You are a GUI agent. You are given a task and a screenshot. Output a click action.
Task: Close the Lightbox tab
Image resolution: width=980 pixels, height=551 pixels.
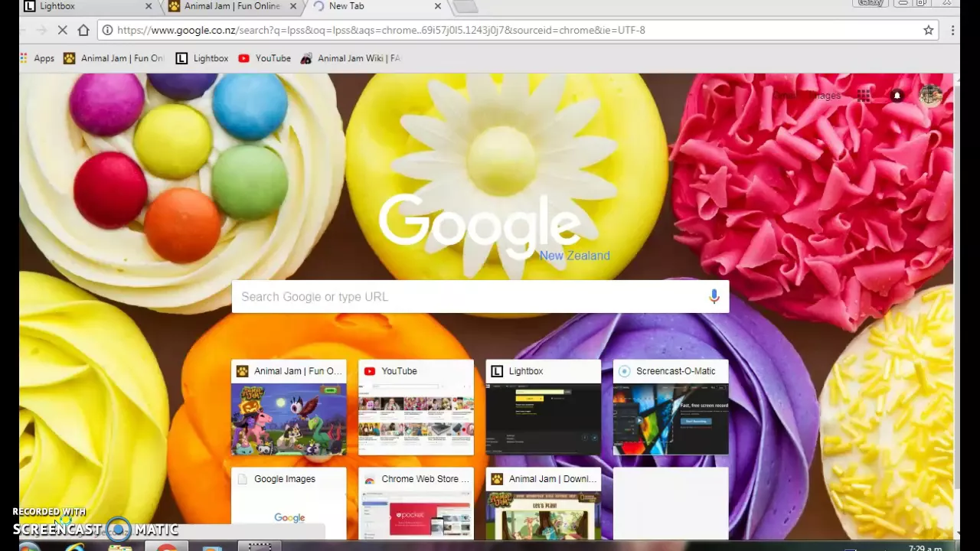click(149, 6)
